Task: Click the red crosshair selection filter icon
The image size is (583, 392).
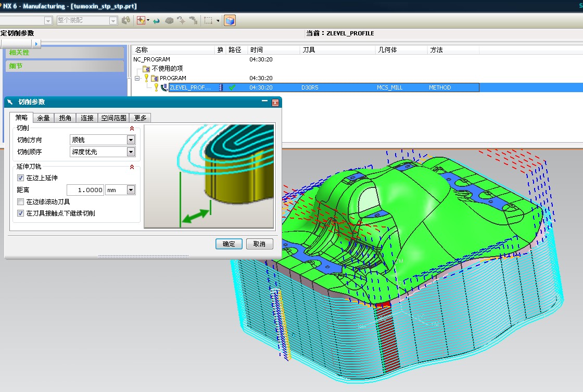Action: 140,20
